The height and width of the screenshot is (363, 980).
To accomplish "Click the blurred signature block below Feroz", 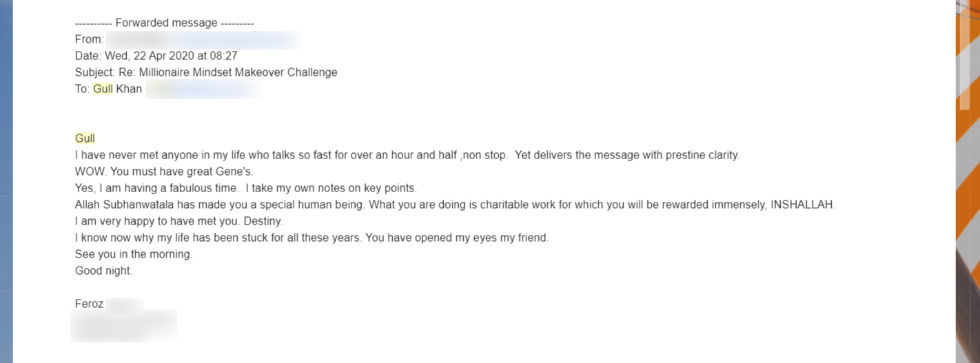I will point(124,326).
